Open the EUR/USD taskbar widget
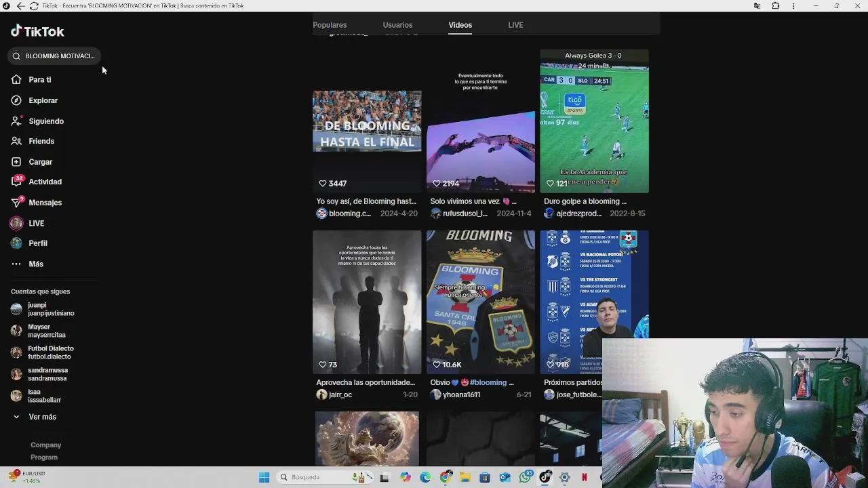The height and width of the screenshot is (488, 868). (x=26, y=477)
